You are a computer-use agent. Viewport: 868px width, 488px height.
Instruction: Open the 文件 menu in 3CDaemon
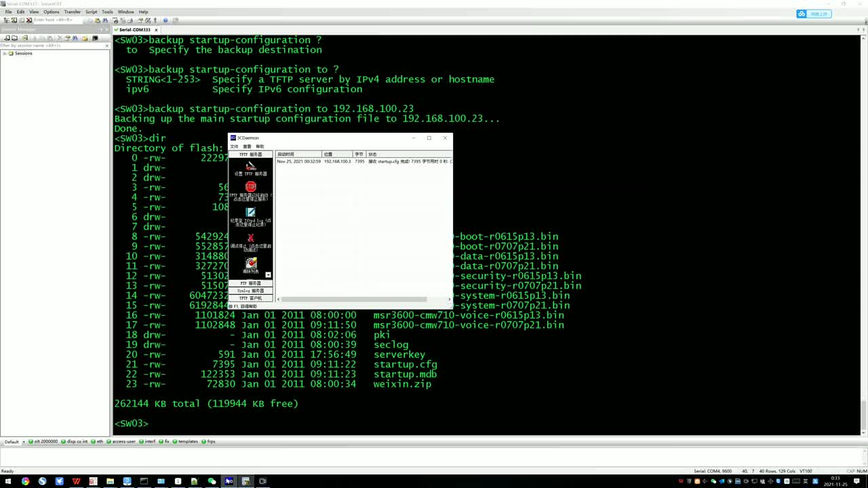[234, 146]
